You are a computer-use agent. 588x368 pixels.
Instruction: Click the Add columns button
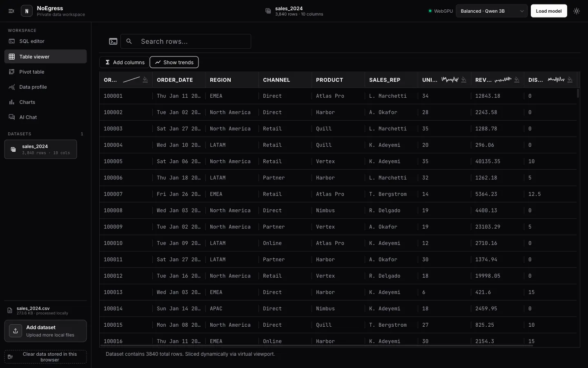125,62
